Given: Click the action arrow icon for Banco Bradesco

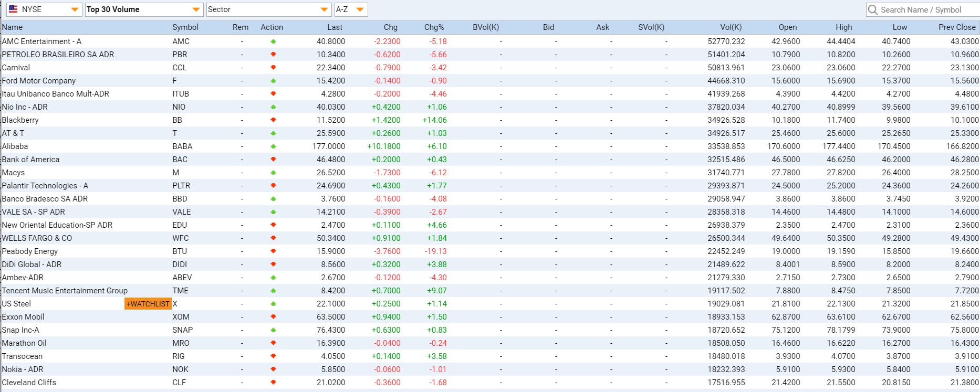Looking at the screenshot, I should point(273,199).
